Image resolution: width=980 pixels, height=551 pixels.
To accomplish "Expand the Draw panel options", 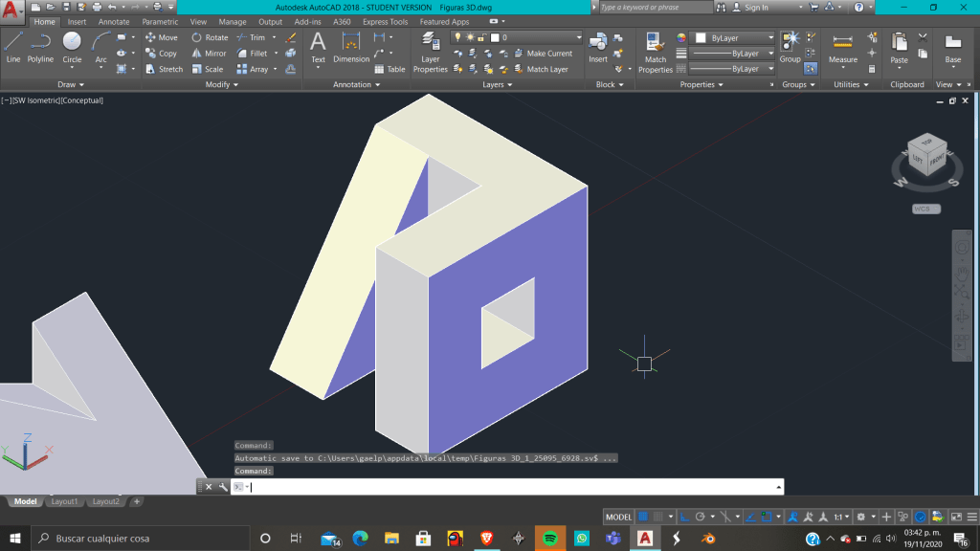I will pos(71,84).
